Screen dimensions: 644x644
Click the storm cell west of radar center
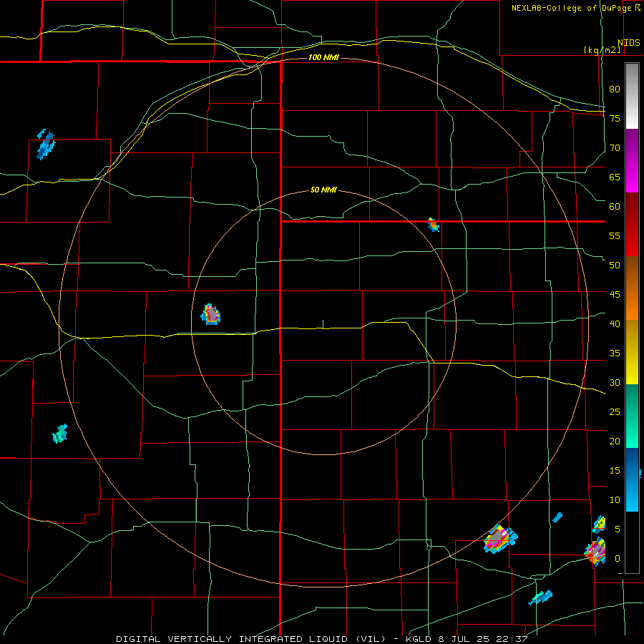(210, 315)
